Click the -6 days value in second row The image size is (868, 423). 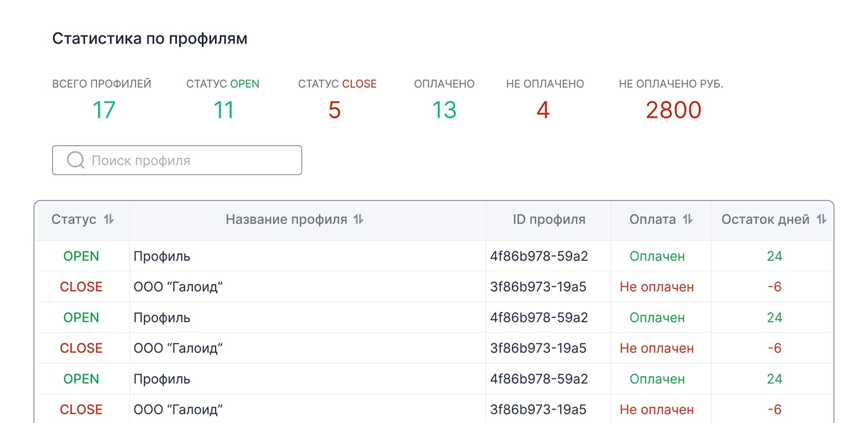(774, 287)
